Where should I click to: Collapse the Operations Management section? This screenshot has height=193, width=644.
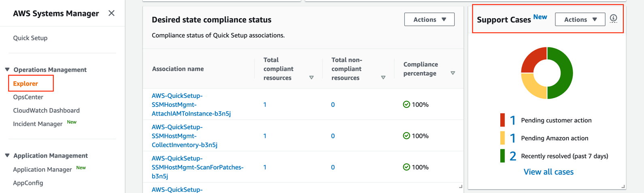coord(7,70)
